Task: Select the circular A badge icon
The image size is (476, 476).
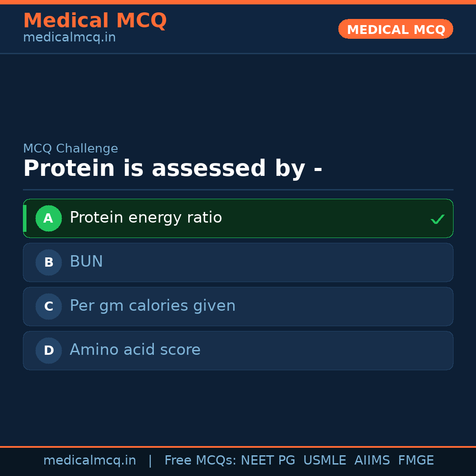Action: click(48, 218)
